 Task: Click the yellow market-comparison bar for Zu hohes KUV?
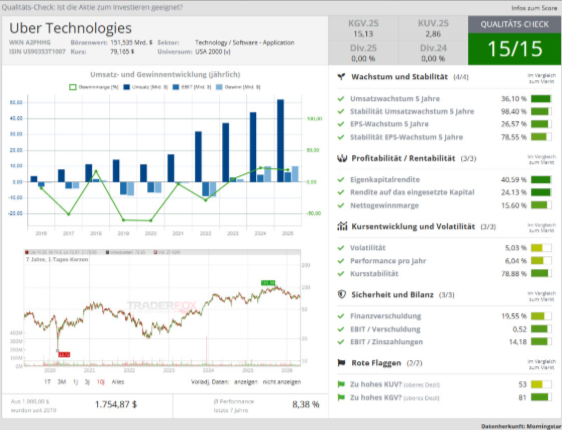tap(541, 384)
